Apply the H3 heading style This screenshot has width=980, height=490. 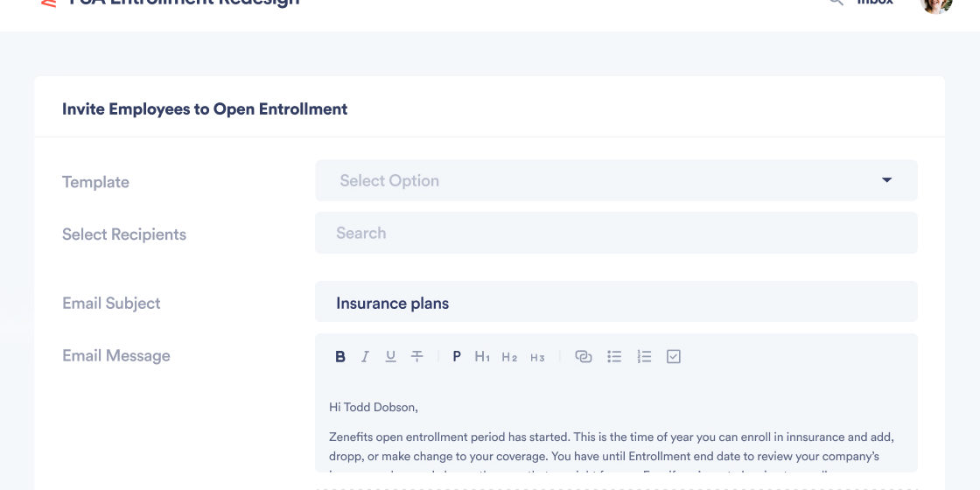click(537, 358)
